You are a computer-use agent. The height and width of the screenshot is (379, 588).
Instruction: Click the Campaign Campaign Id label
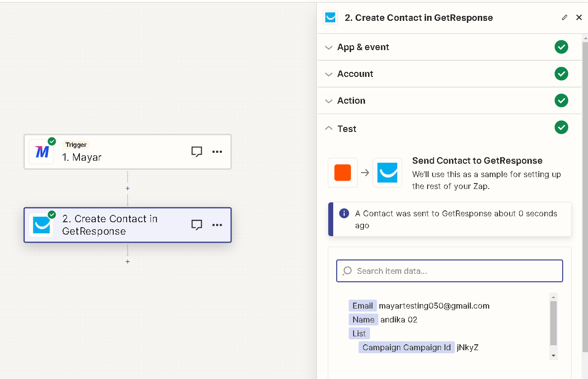(407, 347)
